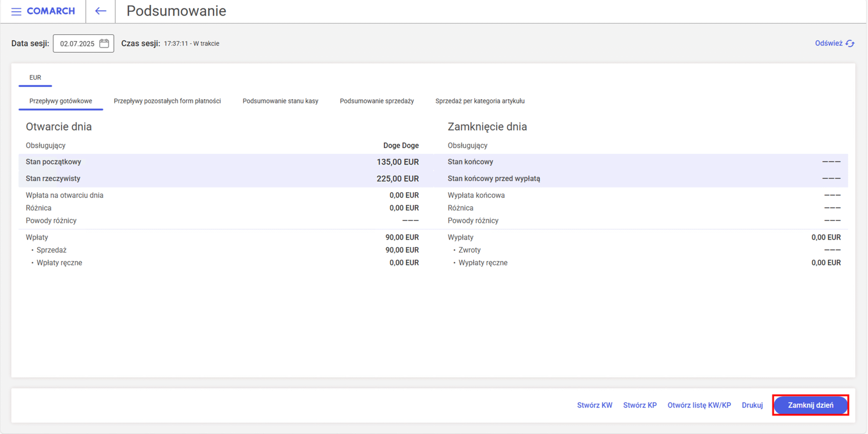Click the Otwarcie dnia heading

(x=59, y=126)
